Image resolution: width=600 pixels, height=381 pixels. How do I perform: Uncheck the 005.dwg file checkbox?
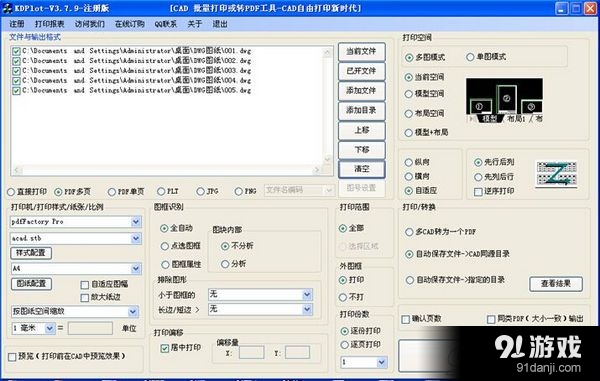tap(16, 91)
